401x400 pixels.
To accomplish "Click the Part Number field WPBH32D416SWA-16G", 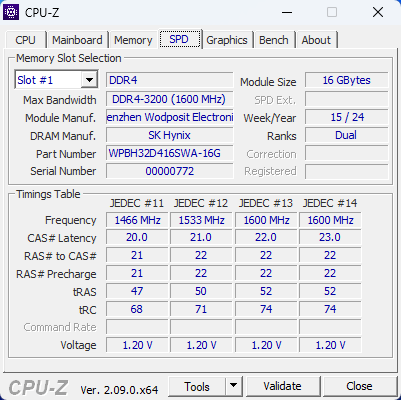I will (170, 153).
